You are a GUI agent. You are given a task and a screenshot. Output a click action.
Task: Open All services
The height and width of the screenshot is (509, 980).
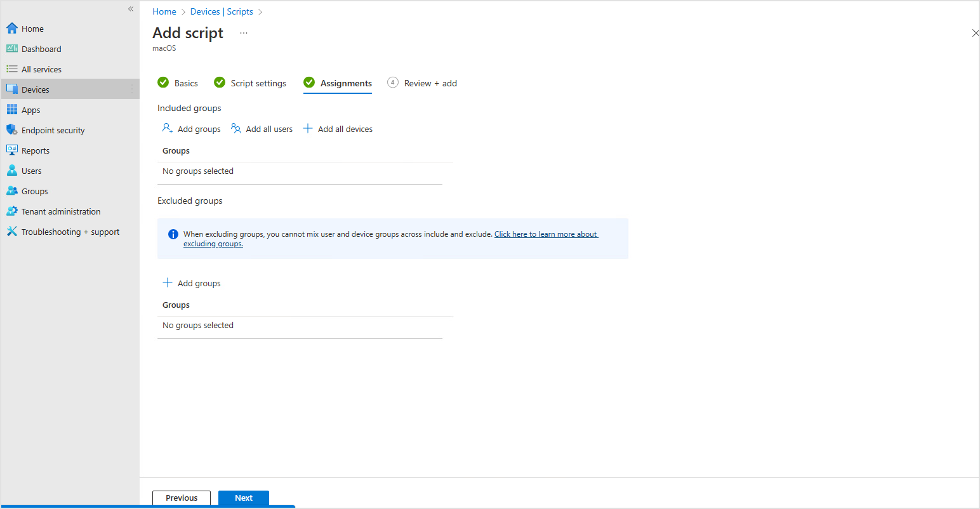[42, 69]
